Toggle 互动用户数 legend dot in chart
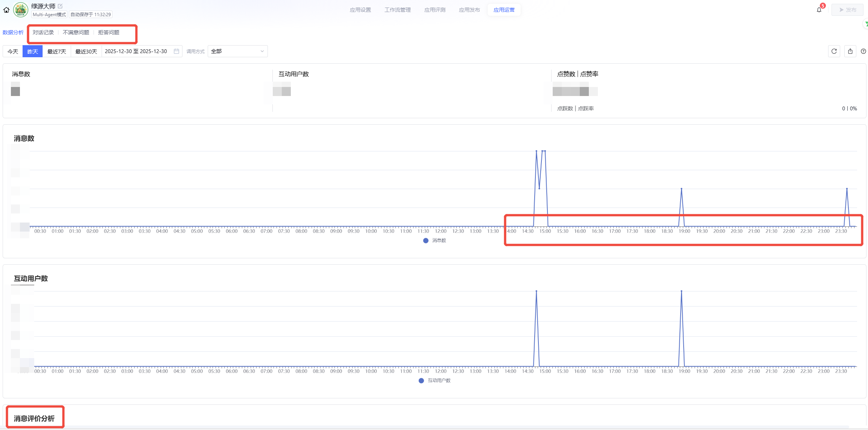Screen dimensions: 868x430 coord(421,381)
